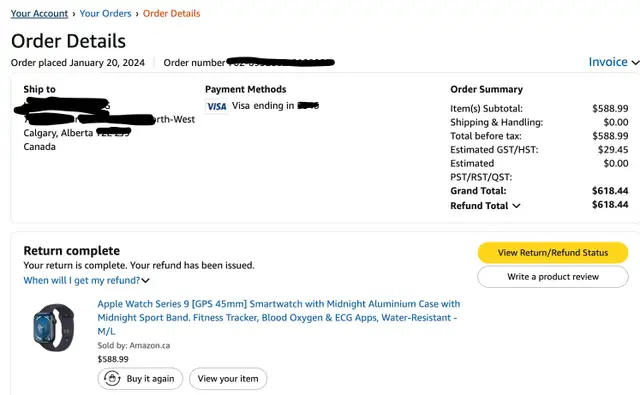Click the Sold by Amazon.ca text
Image resolution: width=640 pixels, height=395 pixels.
pyautogui.click(x=134, y=346)
